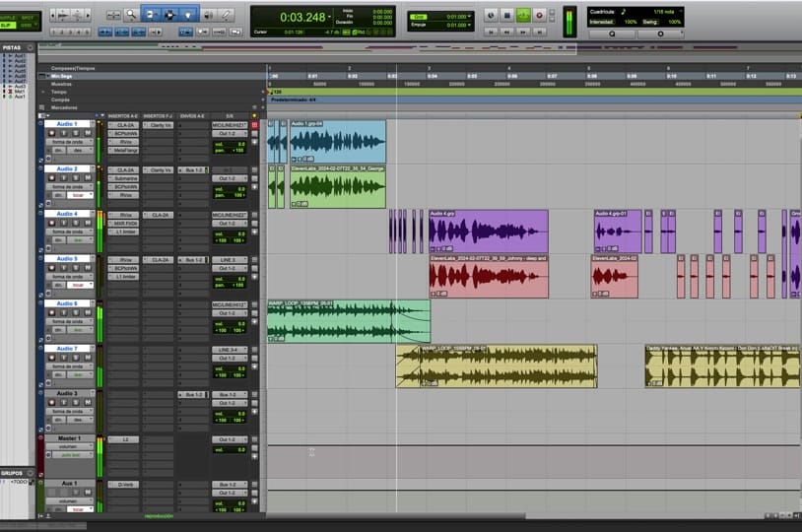Image resolution: width=802 pixels, height=532 pixels.
Task: Open L2 insert on Master 1
Action: 123,439
